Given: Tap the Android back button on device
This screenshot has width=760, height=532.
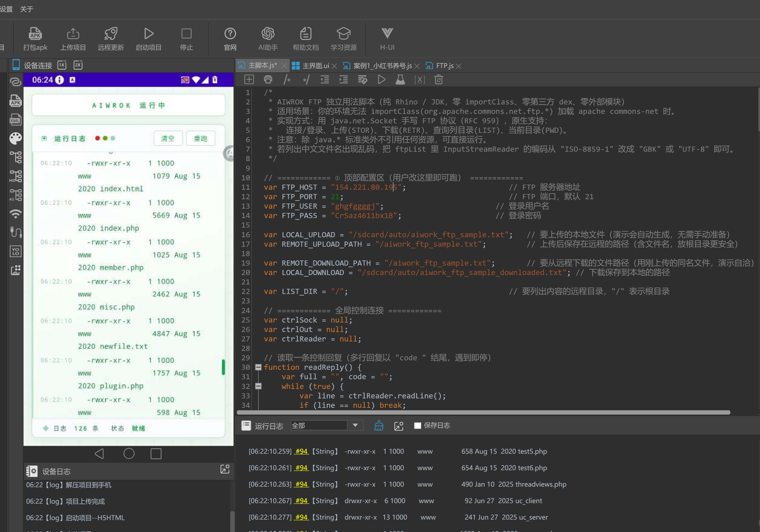Looking at the screenshot, I should point(99,453).
